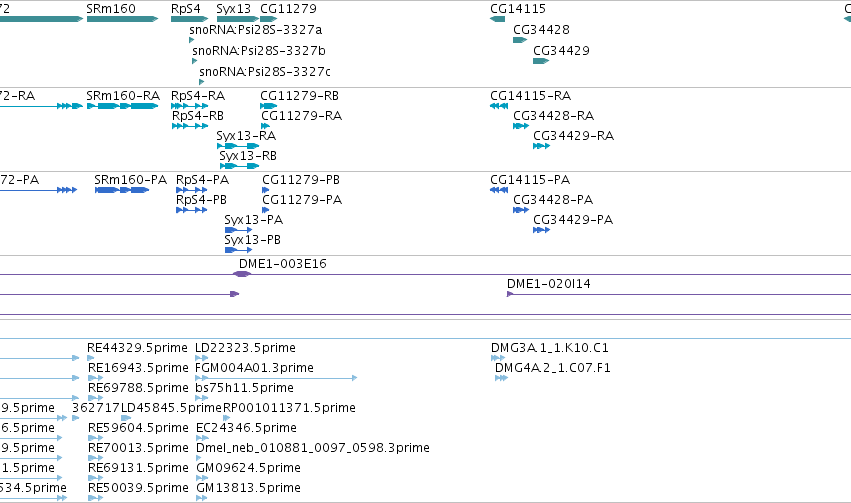Click the CG34429-PA protein label
Image resolution: width=851 pixels, height=503 pixels.
point(573,220)
